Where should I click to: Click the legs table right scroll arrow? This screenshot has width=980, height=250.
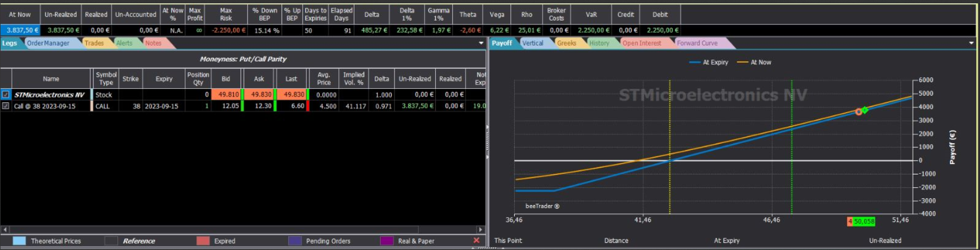[x=480, y=229]
